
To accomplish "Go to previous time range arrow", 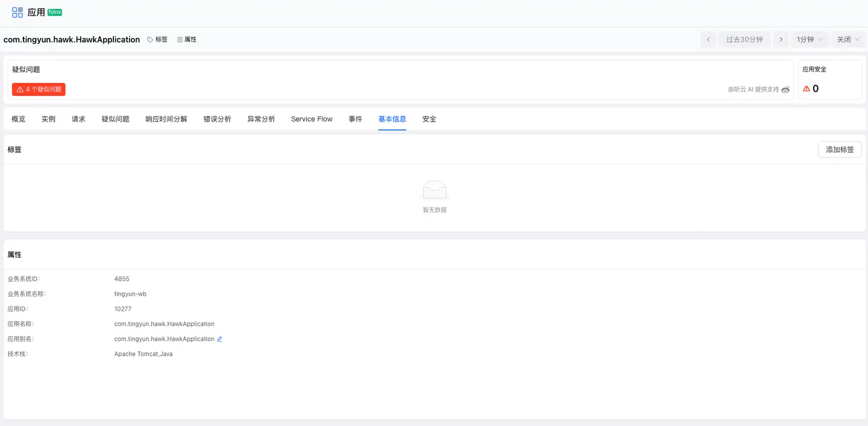I will 708,40.
